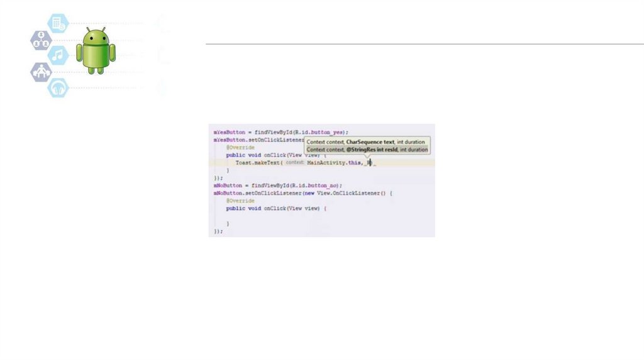644x361 pixels.
Task: Place the cursor after the typed R
Action: click(x=371, y=163)
